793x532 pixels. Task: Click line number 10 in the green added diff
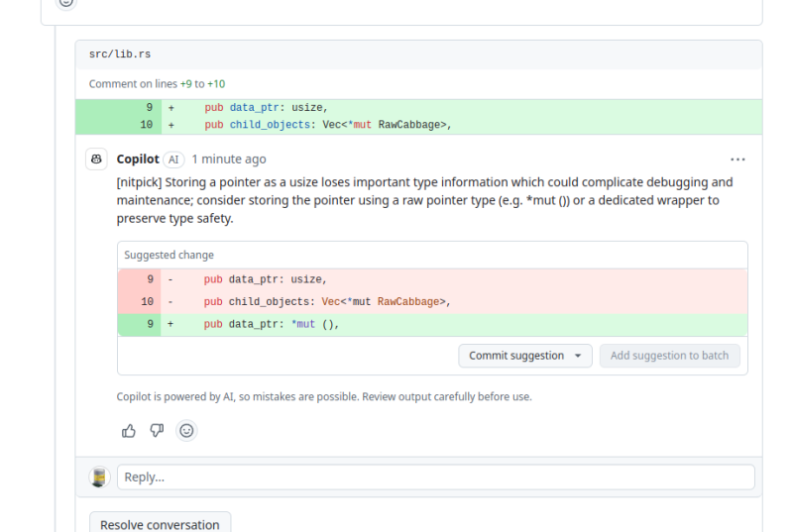pyautogui.click(x=146, y=125)
